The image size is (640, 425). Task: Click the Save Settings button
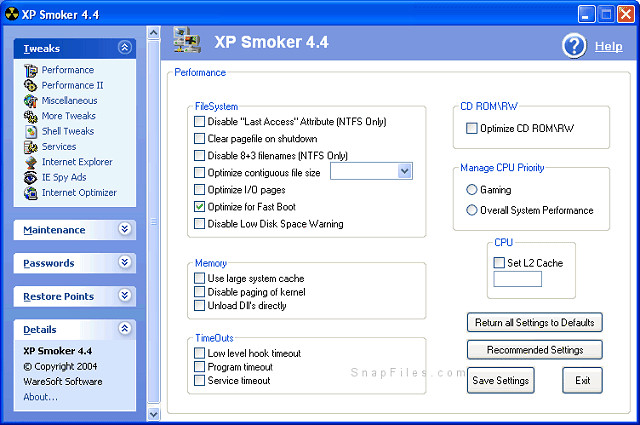pos(500,380)
